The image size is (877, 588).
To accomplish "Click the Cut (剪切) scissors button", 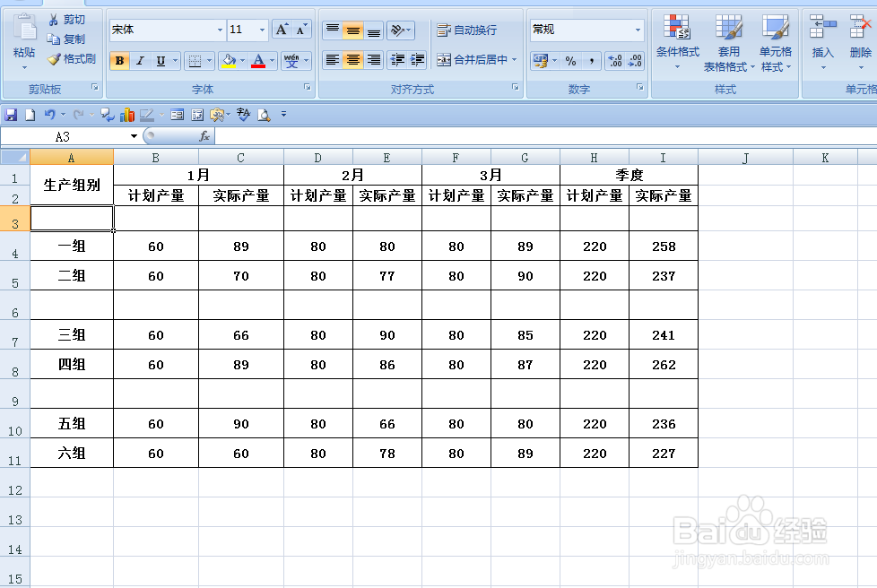I will pos(66,20).
